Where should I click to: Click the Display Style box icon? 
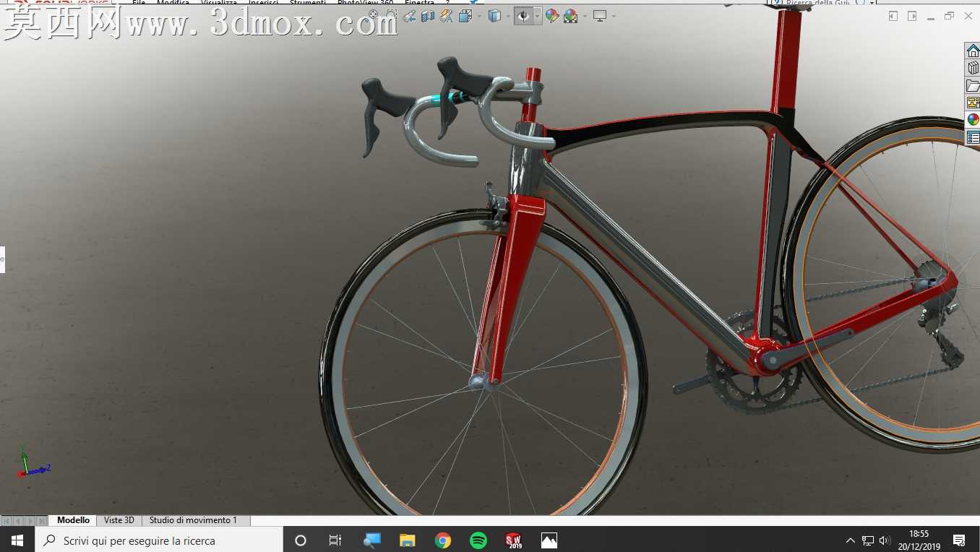(494, 16)
